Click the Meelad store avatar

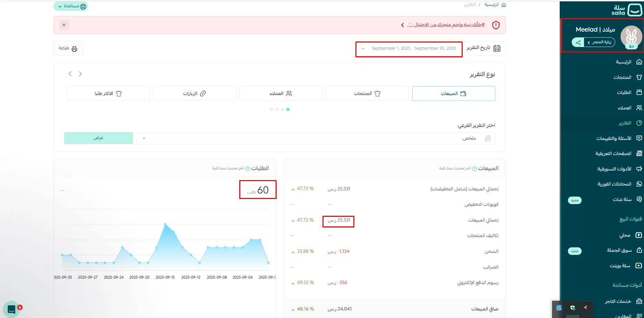631,37
